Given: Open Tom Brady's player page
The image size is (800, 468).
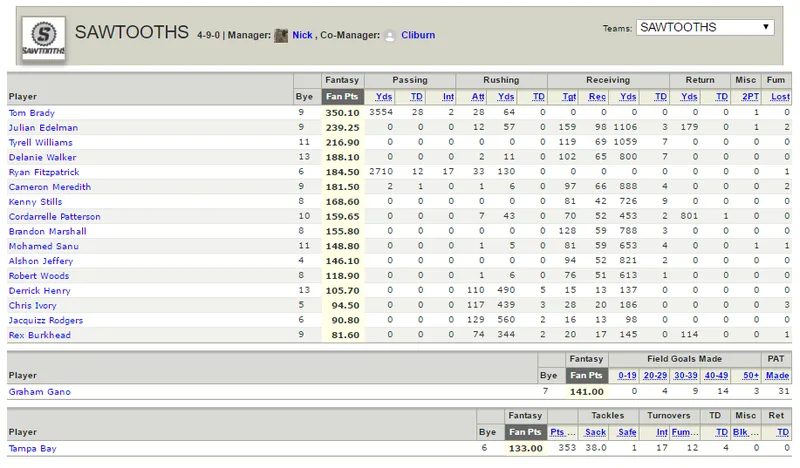Looking at the screenshot, I should [x=32, y=113].
